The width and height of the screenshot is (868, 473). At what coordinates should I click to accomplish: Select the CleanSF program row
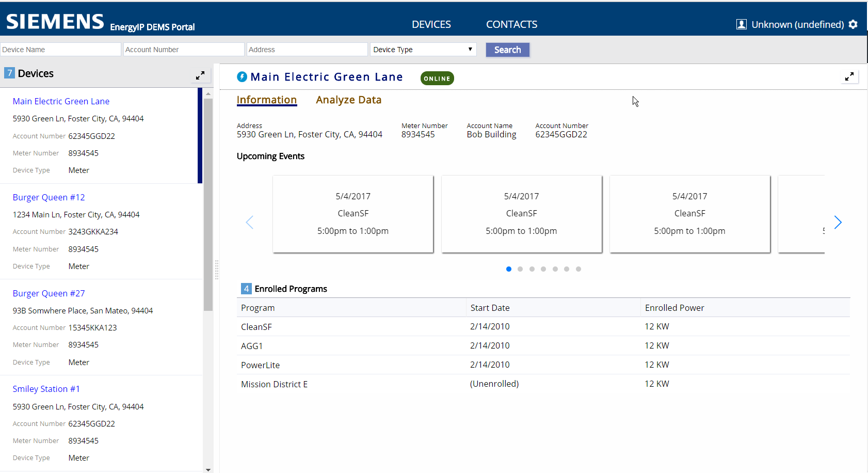[x=543, y=326]
